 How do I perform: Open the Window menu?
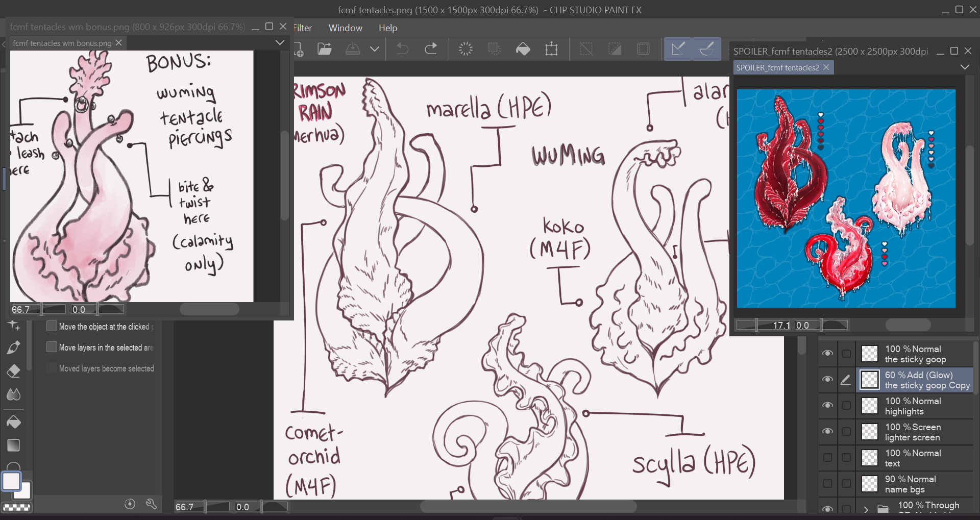[345, 28]
